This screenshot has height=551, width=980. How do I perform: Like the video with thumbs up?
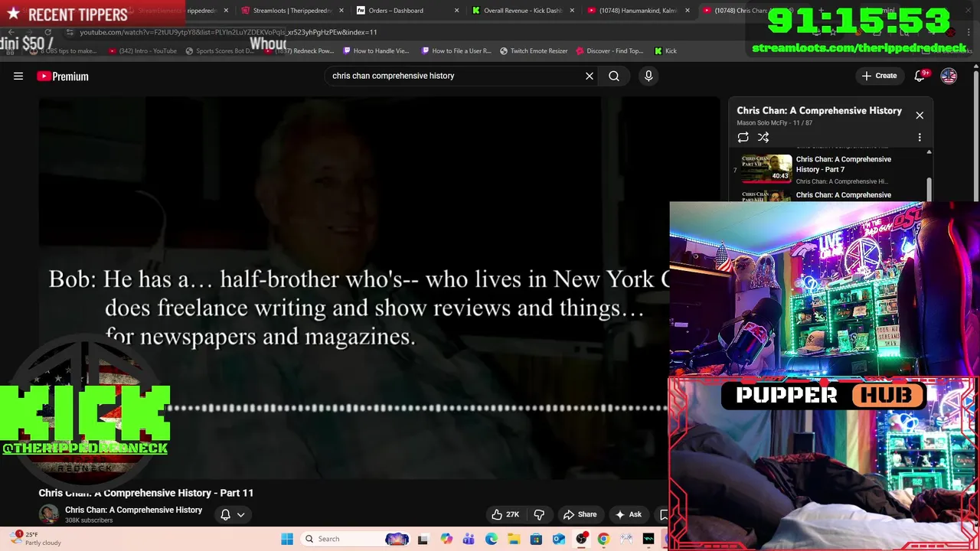[x=505, y=515]
